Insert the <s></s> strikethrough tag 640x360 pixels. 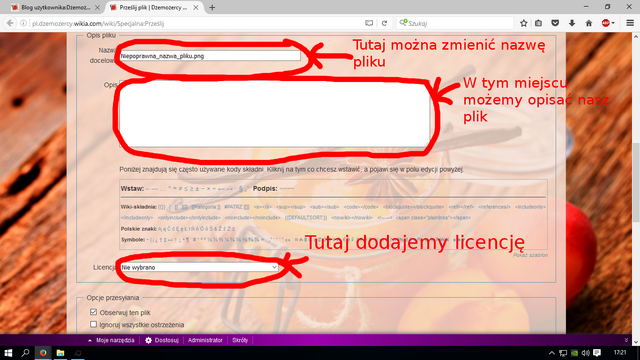coord(262,207)
